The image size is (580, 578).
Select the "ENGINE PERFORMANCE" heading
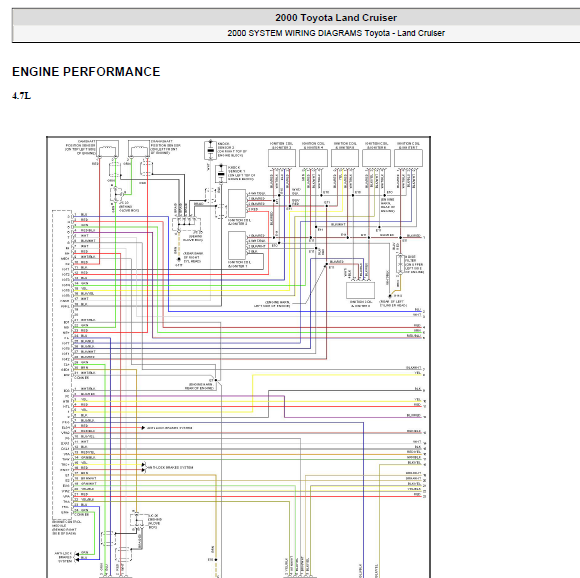pos(86,72)
